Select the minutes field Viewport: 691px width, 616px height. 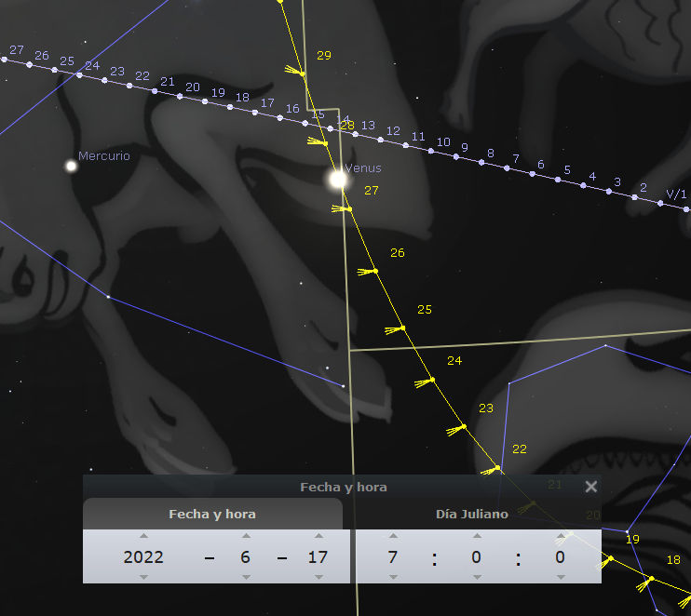click(x=477, y=557)
